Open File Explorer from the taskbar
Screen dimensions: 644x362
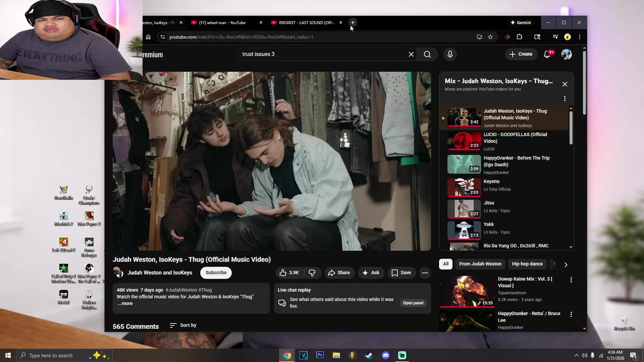tap(336, 355)
